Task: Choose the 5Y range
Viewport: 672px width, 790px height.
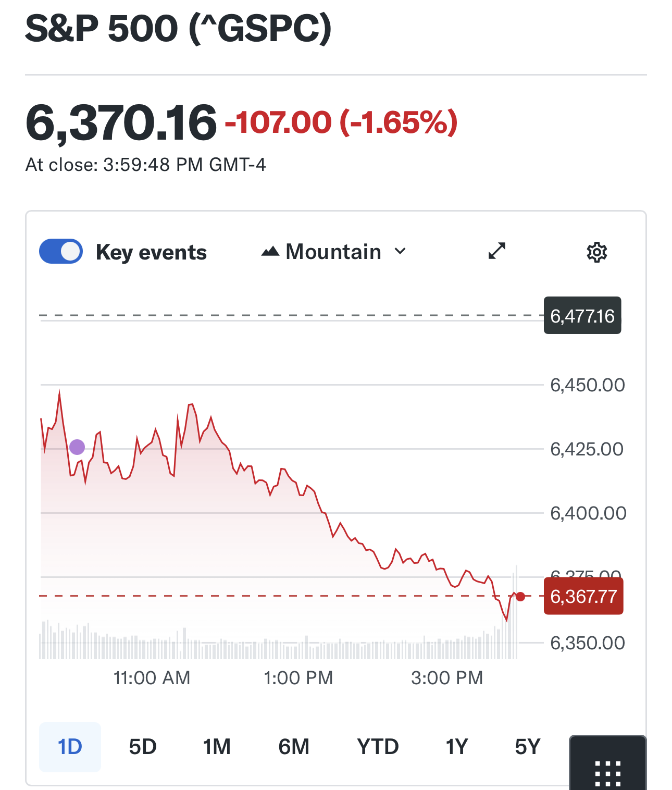Action: tap(528, 747)
